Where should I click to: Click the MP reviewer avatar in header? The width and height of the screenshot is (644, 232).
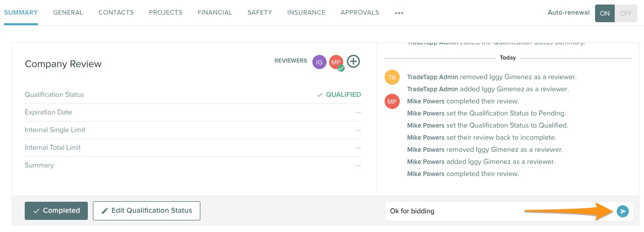pos(336,62)
